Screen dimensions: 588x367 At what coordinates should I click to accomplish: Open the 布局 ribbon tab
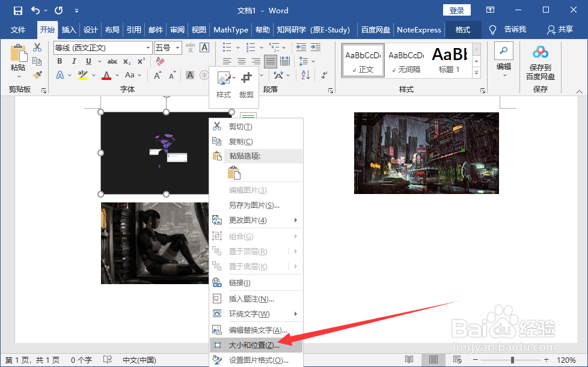[112, 30]
